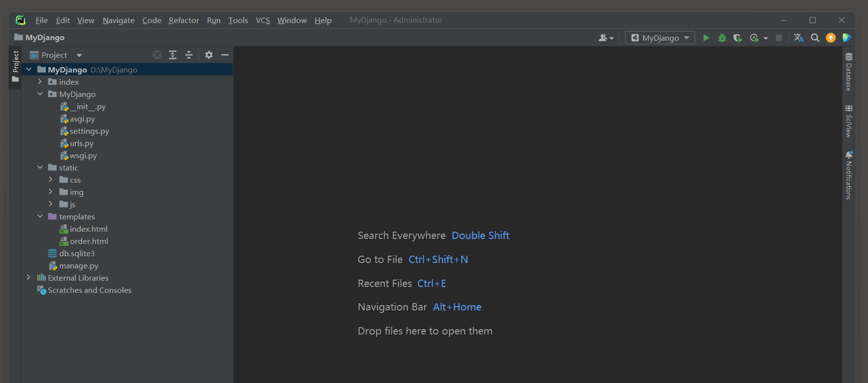Open the File menu
The width and height of the screenshot is (868, 383).
[x=42, y=20]
